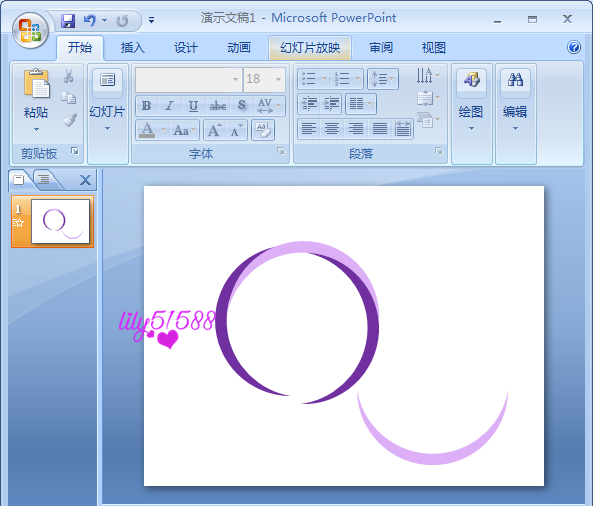Align text to the left

click(x=309, y=129)
